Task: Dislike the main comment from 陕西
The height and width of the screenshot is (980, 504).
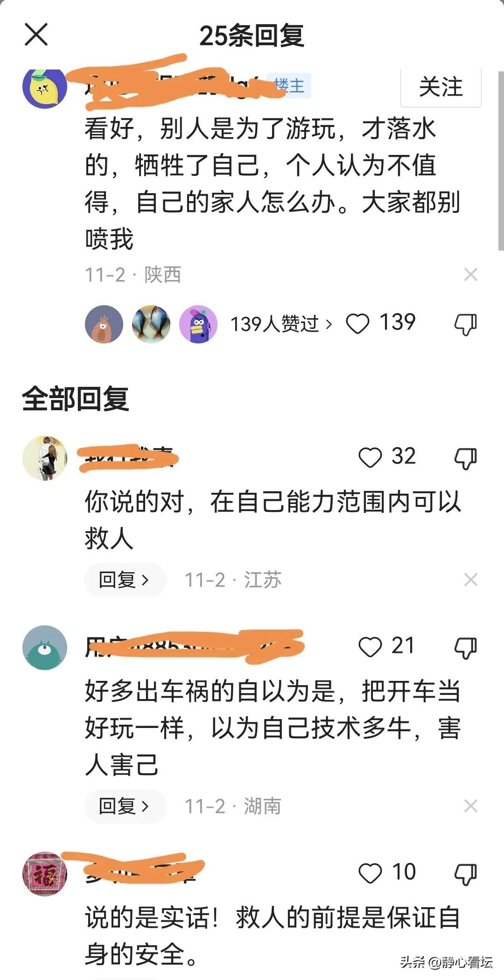Action: pyautogui.click(x=466, y=324)
